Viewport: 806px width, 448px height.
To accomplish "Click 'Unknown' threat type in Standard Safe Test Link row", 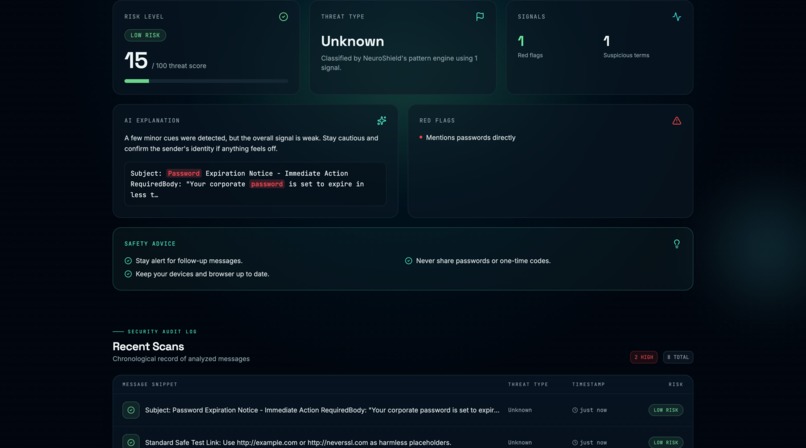I will tap(520, 442).
